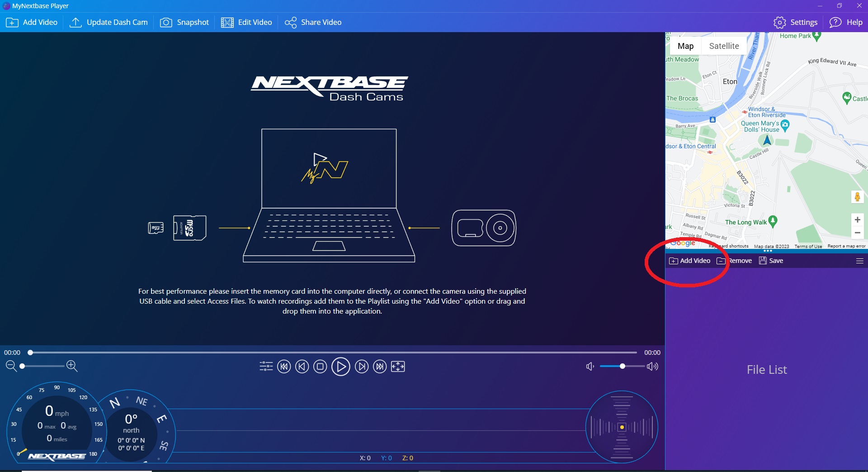Open the file list hamburger menu
868x472 pixels.
[x=860, y=261]
